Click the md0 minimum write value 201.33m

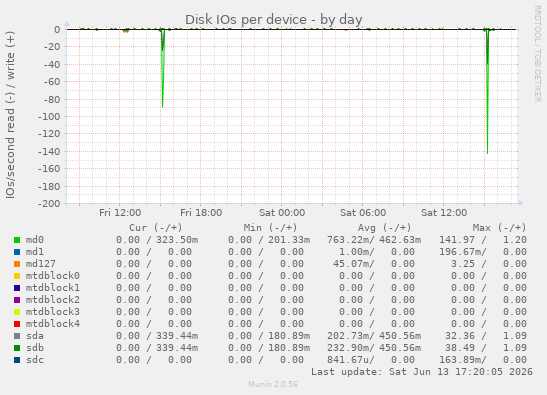pyautogui.click(x=289, y=240)
